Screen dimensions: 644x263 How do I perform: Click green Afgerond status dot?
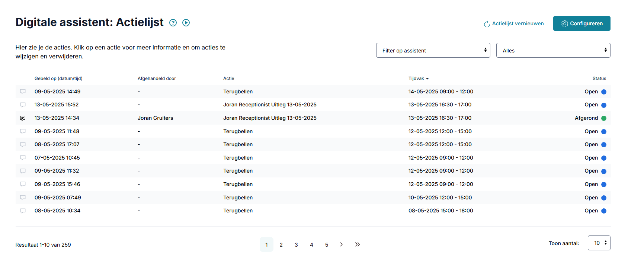(604, 118)
